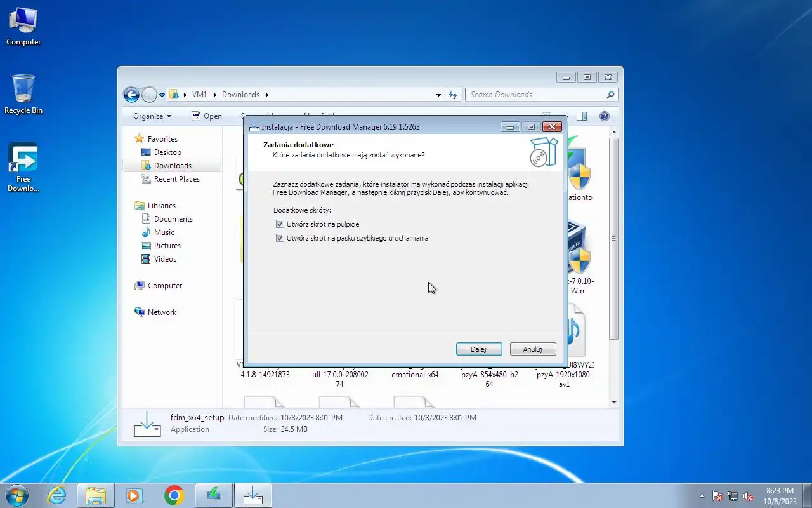Screen dimensions: 812x508
Task: Minimize the Explorer Downloads window
Action: (x=566, y=77)
